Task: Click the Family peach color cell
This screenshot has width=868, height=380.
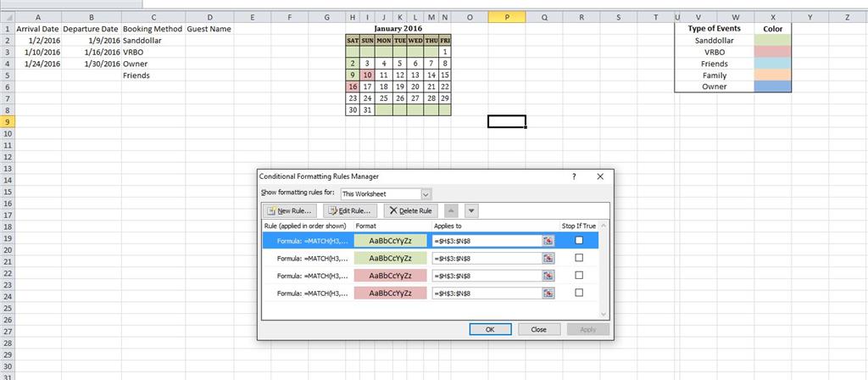Action: click(x=773, y=75)
